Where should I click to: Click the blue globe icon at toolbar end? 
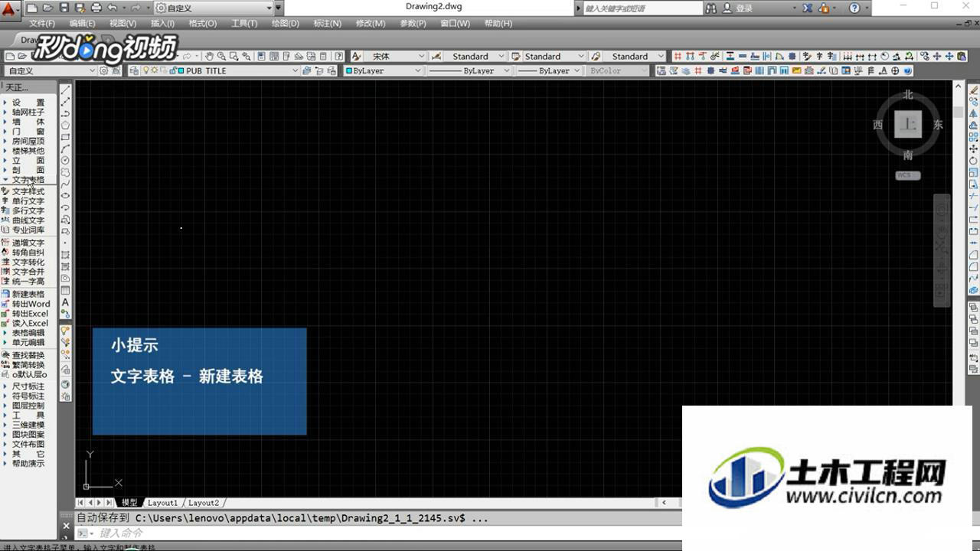(x=908, y=70)
